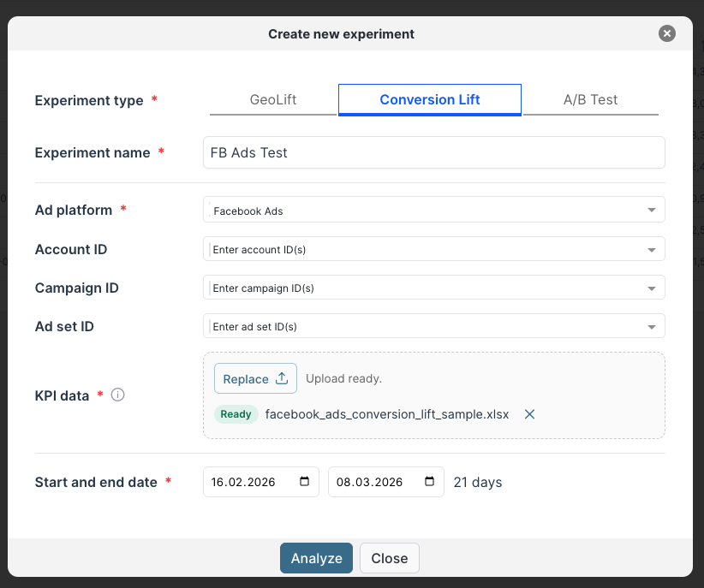Image resolution: width=704 pixels, height=588 pixels.
Task: Expand the Campaign ID dropdown
Action: [433, 288]
